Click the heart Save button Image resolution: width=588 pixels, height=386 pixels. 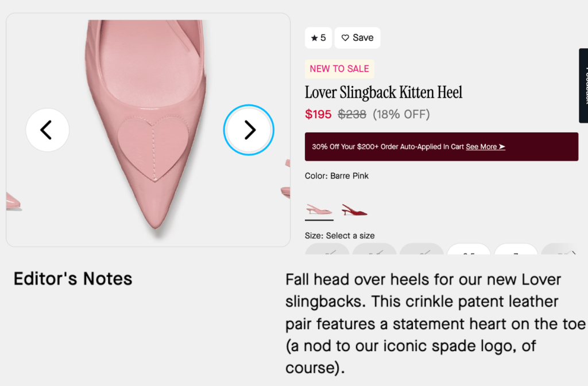click(x=357, y=38)
